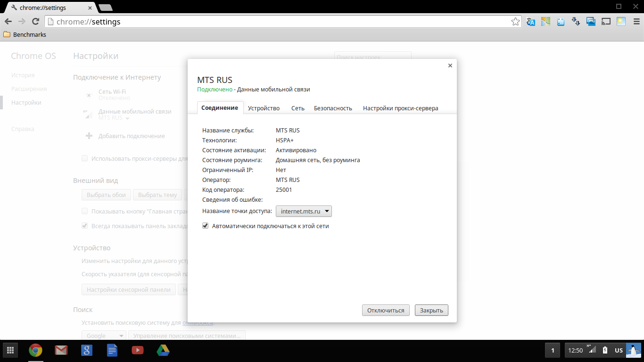Viewport: 644px width, 362px height.
Task: Select the Соединение tab
Action: pos(220,108)
